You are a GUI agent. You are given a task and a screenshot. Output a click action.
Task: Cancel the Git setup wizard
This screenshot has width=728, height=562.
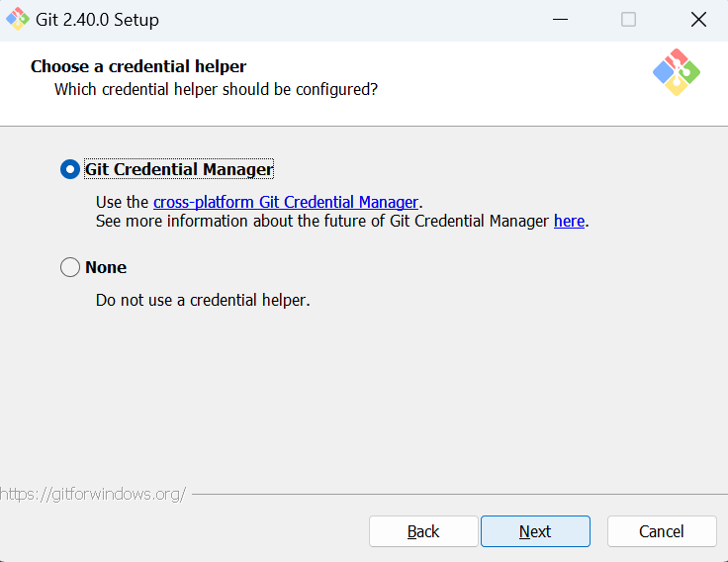(662, 531)
